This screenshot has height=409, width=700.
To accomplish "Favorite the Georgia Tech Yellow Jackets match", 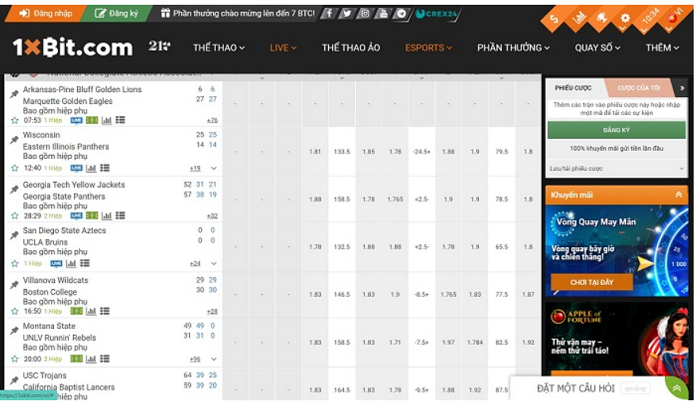I will 14,215.
